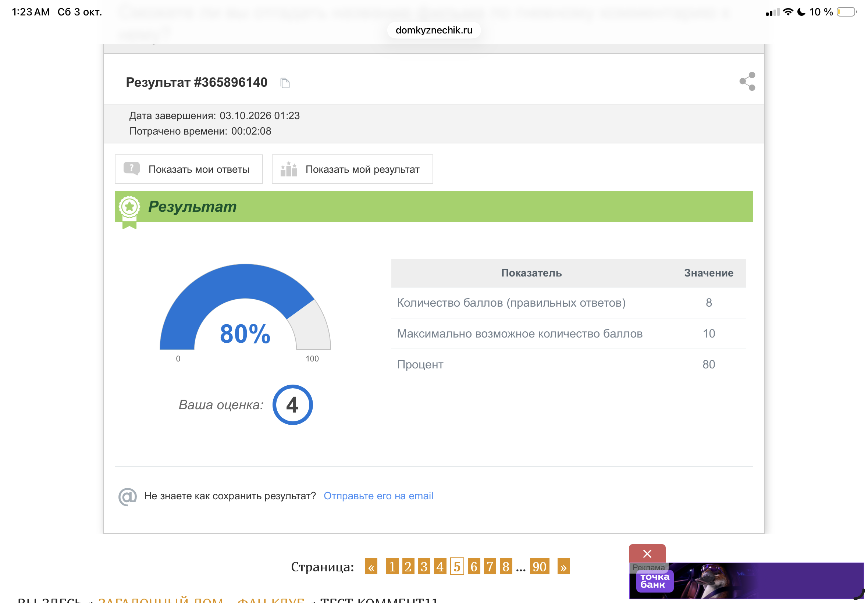Viewport: 868px width, 603px height.
Task: Open page 1 in pagination
Action: pos(392,566)
